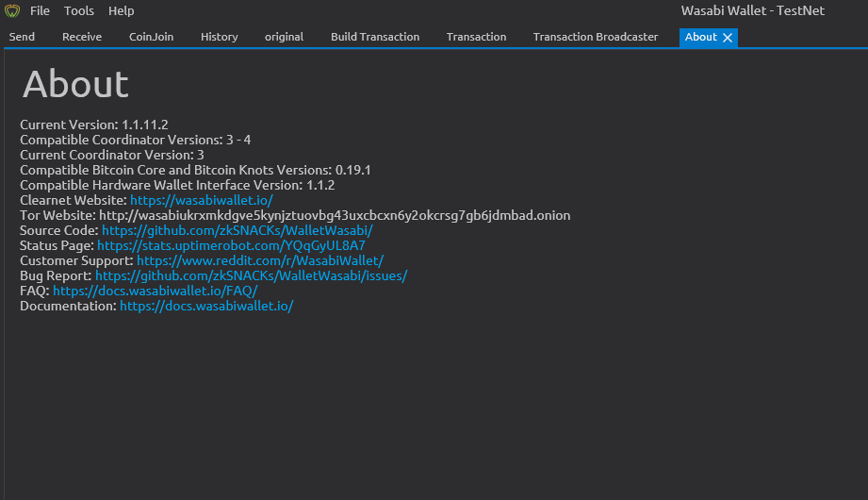The image size is (868, 500).
Task: Open the Bug Report issues link
Action: (x=252, y=275)
